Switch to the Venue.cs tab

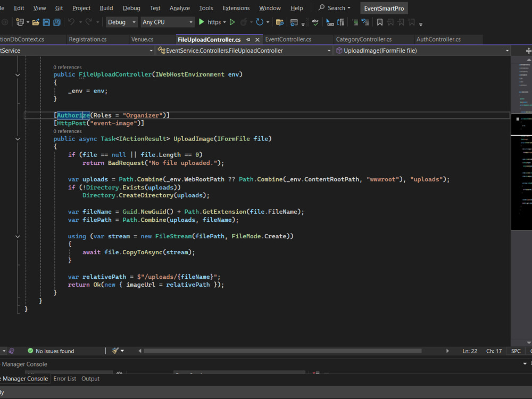tap(142, 39)
